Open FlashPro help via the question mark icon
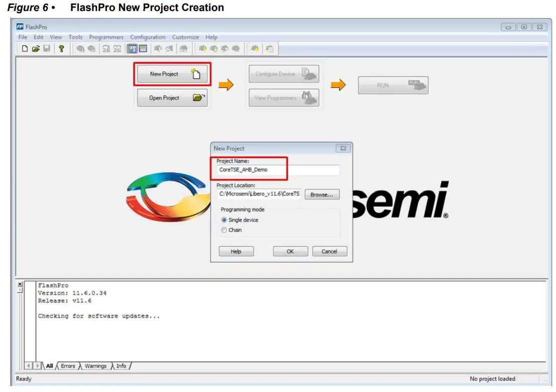 click(61, 49)
